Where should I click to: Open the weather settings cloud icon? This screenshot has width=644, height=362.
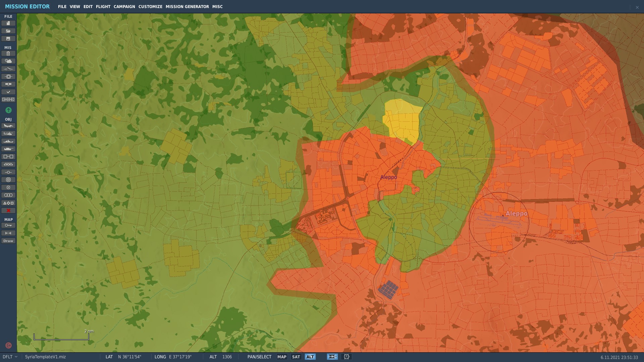pos(8,61)
